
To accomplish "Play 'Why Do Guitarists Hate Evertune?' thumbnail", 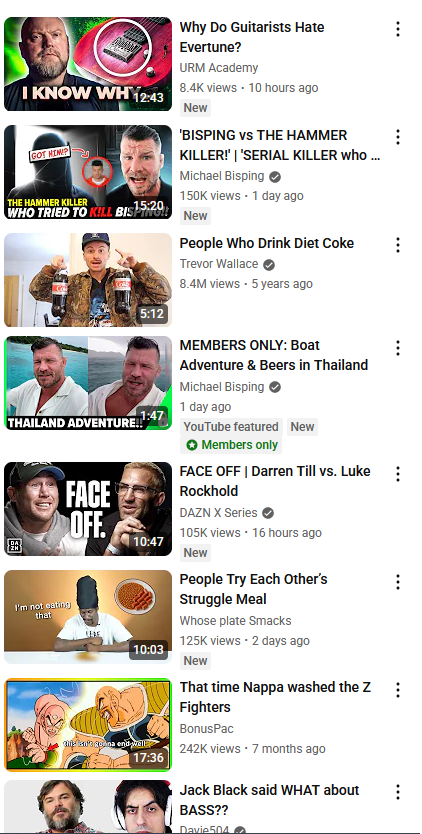I will point(88,64).
